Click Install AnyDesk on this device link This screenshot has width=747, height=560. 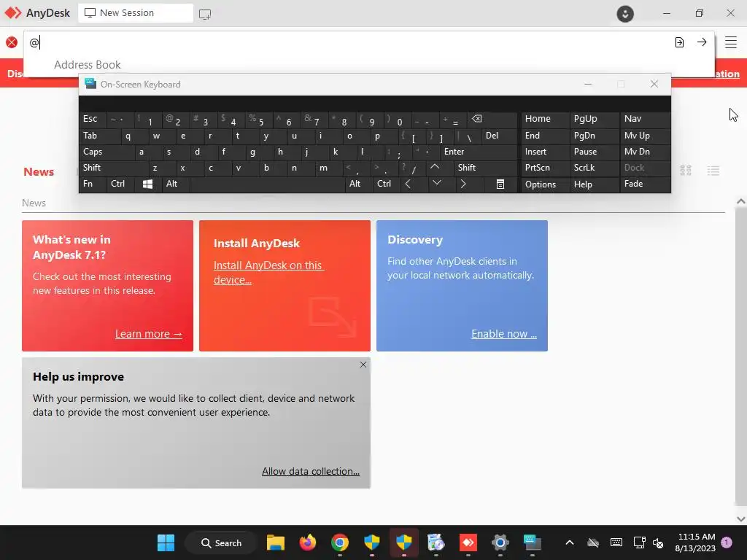pos(268,273)
